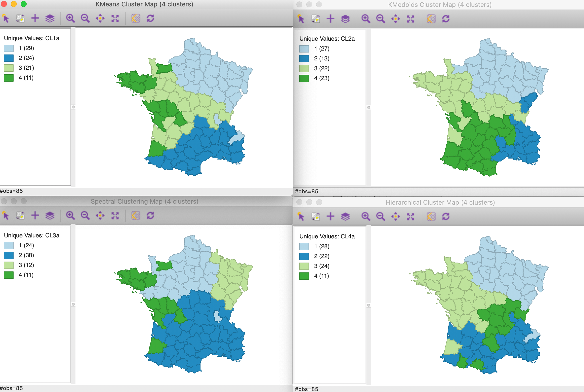The image size is (584, 392).
Task: Select the '3 (24)' legend entry in CL4a
Action: [322, 266]
